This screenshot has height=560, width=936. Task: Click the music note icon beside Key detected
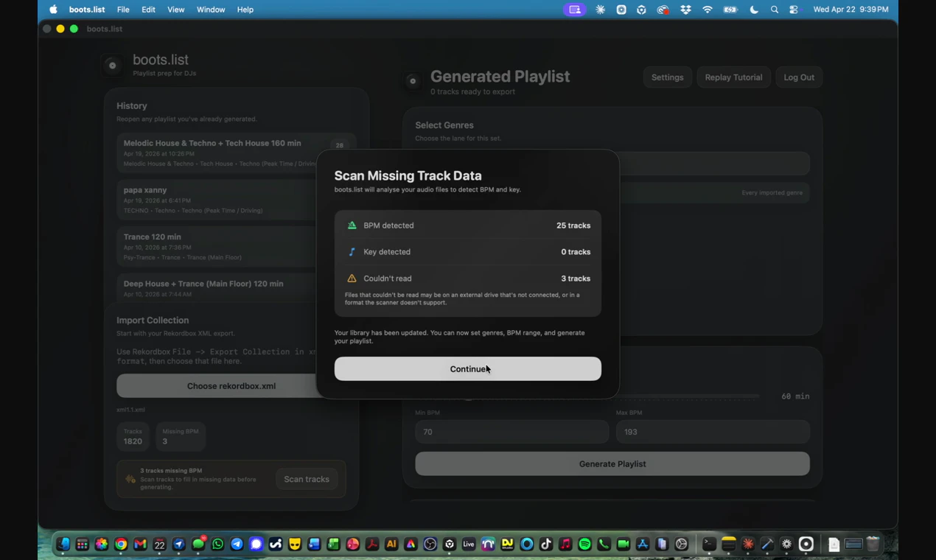352,251
